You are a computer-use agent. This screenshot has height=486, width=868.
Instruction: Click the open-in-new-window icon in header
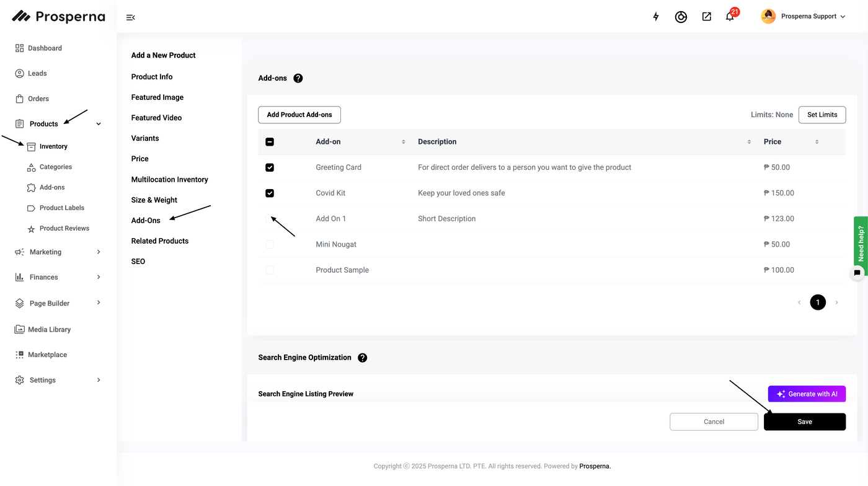706,17
